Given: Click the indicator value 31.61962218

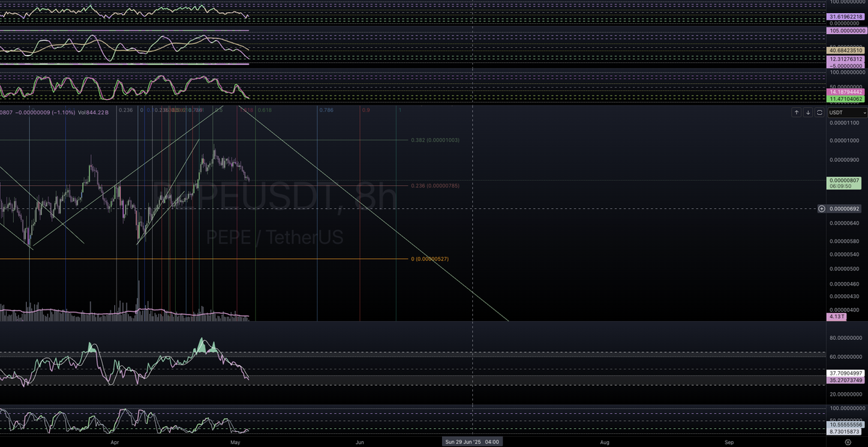Looking at the screenshot, I should pyautogui.click(x=846, y=16).
